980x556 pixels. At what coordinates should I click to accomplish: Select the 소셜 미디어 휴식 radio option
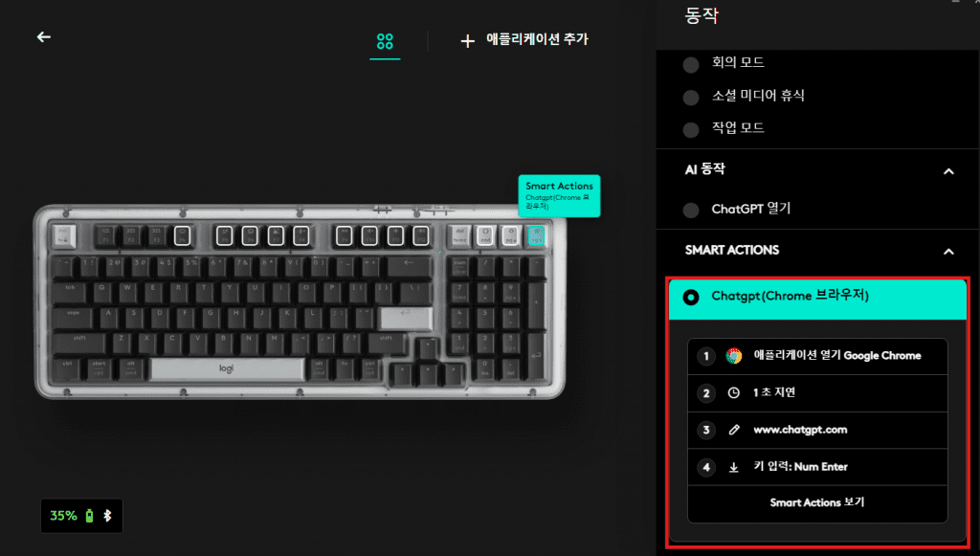(x=691, y=97)
